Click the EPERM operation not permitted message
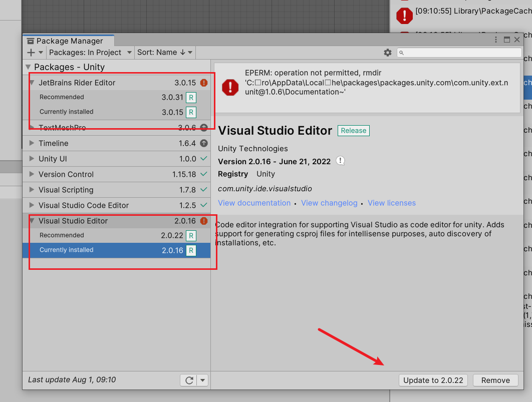This screenshot has width=532, height=402. coord(376,83)
